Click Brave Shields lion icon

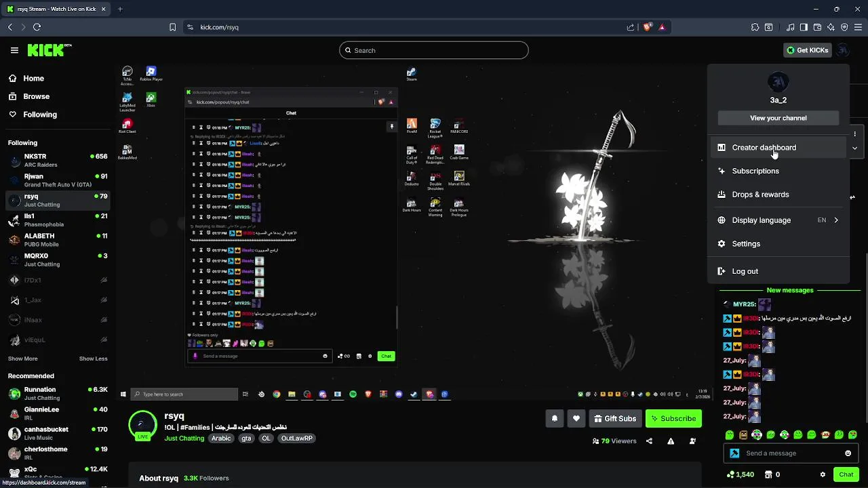click(647, 27)
